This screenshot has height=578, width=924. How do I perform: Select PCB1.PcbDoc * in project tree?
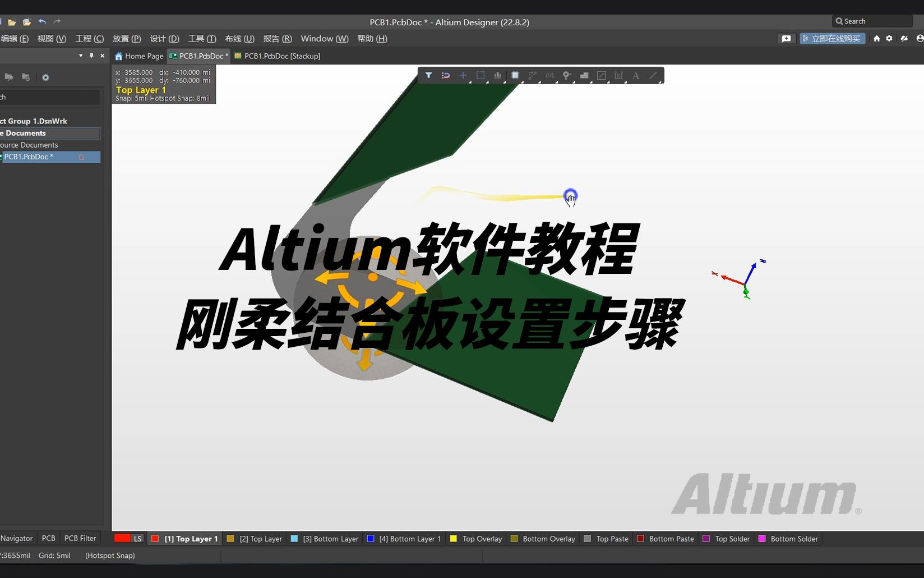[50, 157]
